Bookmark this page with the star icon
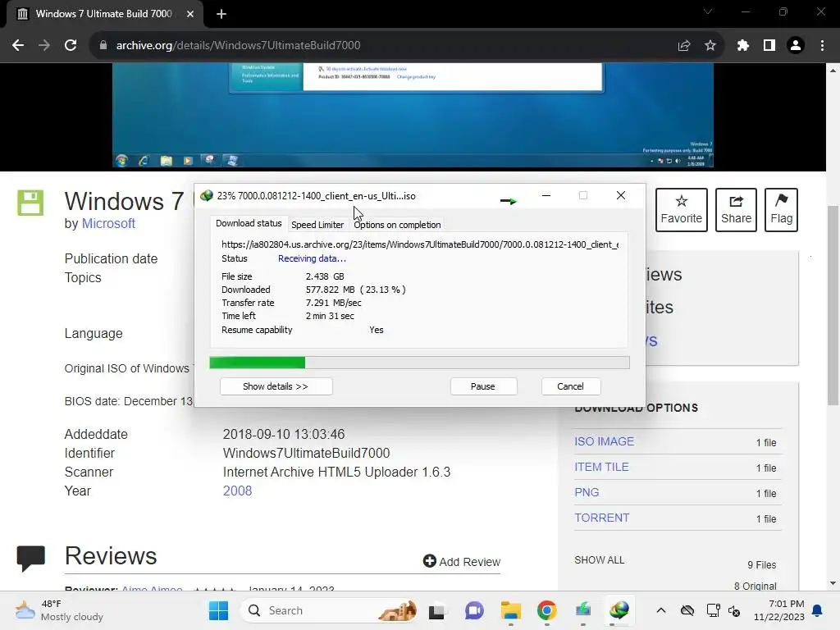Viewport: 840px width, 630px height. point(710,46)
